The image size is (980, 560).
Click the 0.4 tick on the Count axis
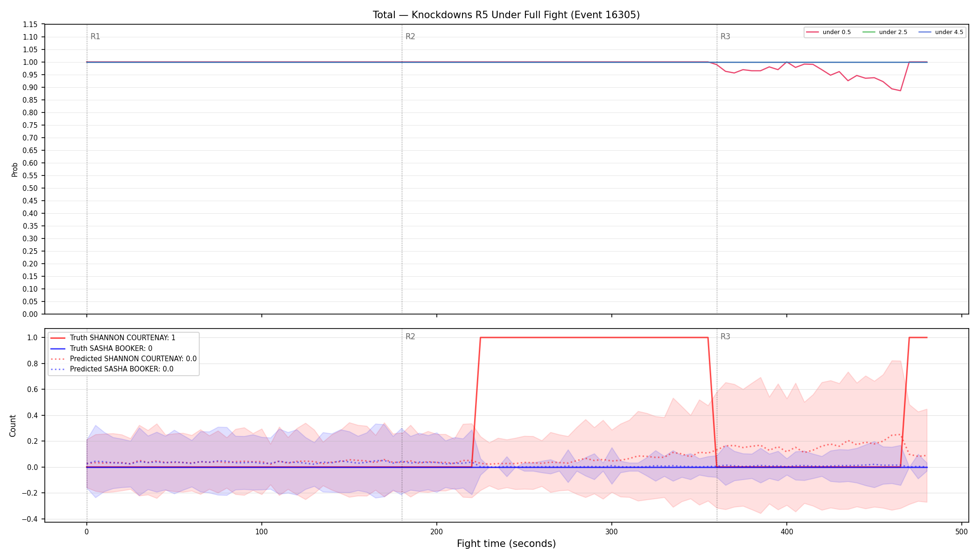33,415
